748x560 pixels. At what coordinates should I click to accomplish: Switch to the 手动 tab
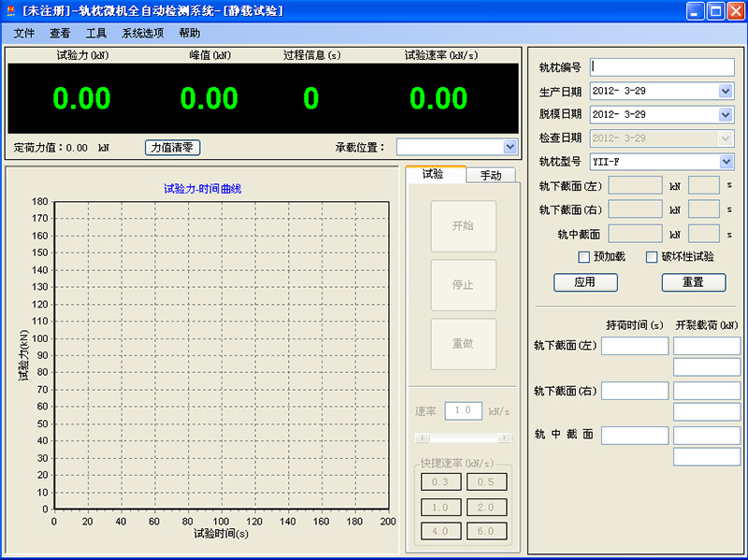(x=491, y=175)
